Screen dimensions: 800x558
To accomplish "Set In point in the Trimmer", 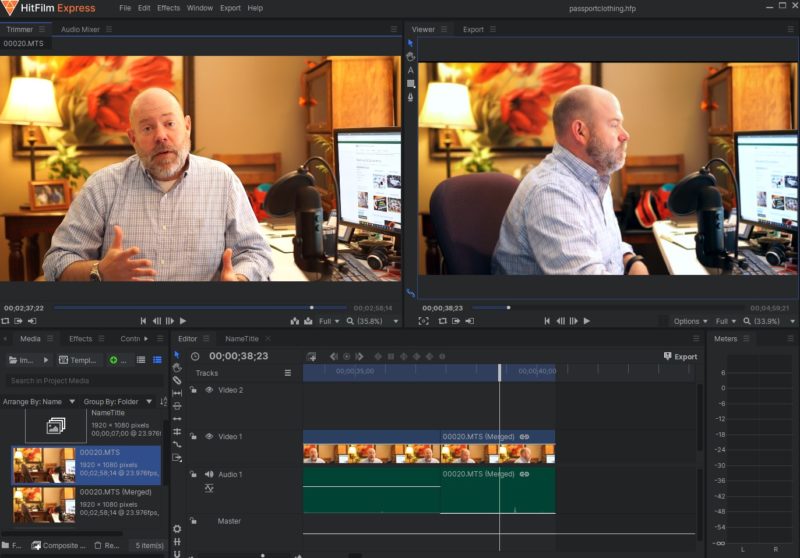I will [x=18, y=321].
